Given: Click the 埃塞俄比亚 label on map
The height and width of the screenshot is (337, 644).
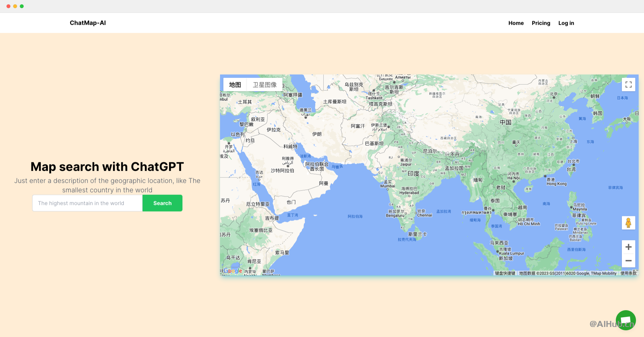Looking at the screenshot, I should click(x=261, y=230).
